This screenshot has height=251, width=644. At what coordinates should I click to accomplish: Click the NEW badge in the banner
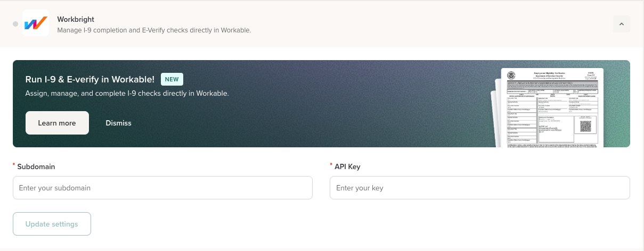[x=172, y=79]
